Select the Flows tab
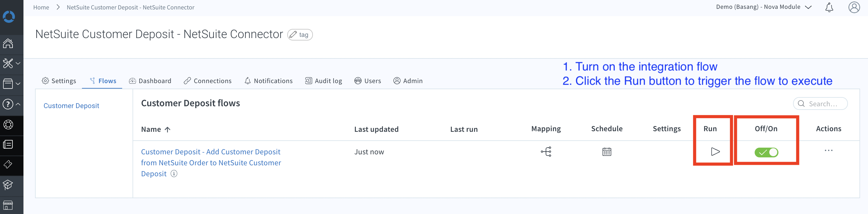This screenshot has width=868, height=214. [x=103, y=81]
